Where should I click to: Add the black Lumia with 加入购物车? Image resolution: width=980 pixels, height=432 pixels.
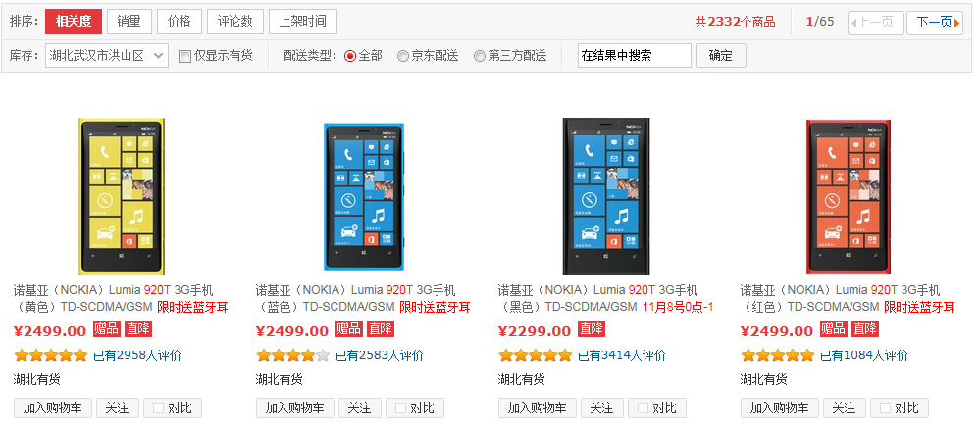coord(538,408)
